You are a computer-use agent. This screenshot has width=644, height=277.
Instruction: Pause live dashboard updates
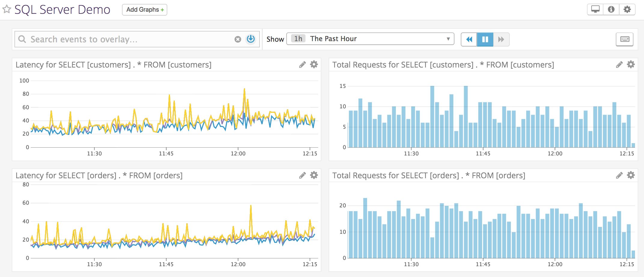coord(485,39)
